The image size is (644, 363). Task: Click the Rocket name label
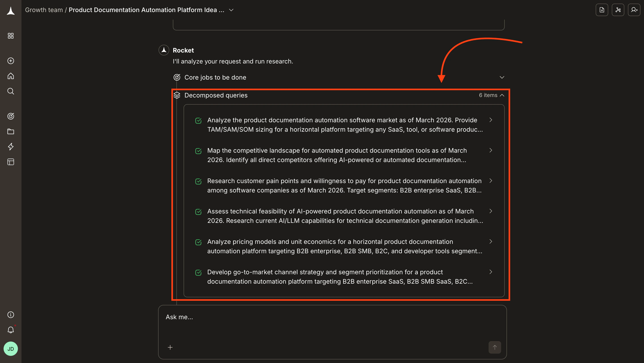[x=183, y=50]
